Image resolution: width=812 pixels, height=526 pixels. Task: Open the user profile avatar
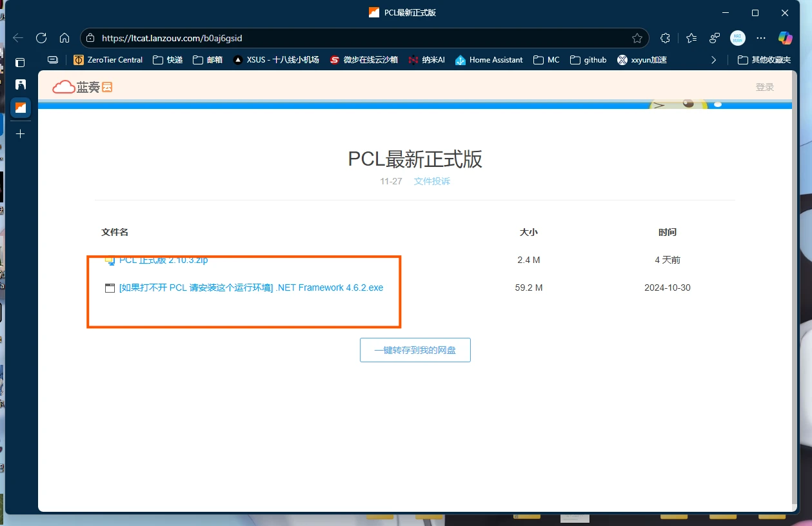click(x=738, y=38)
